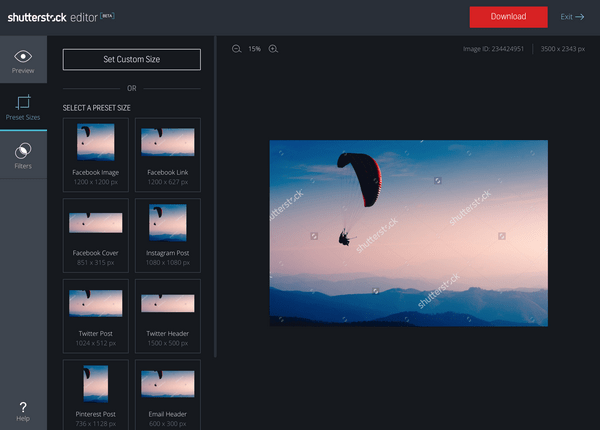Click the Exit arrow link
Screen dimensions: 600x430
(x=572, y=17)
